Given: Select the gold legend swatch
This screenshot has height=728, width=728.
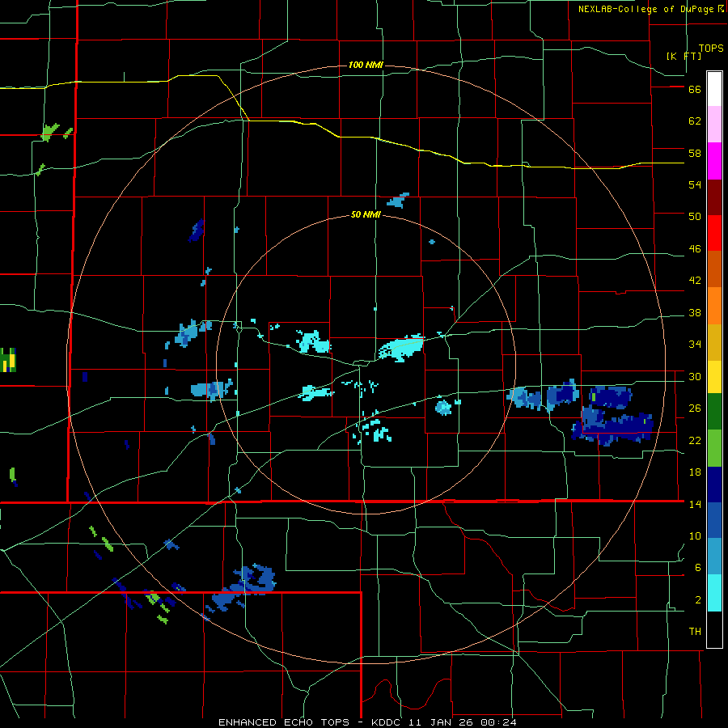Looking at the screenshot, I should click(x=714, y=342).
